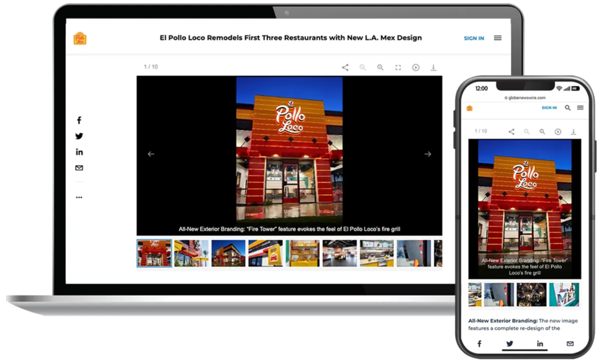Zoom in on the laptop gallery image

point(380,67)
